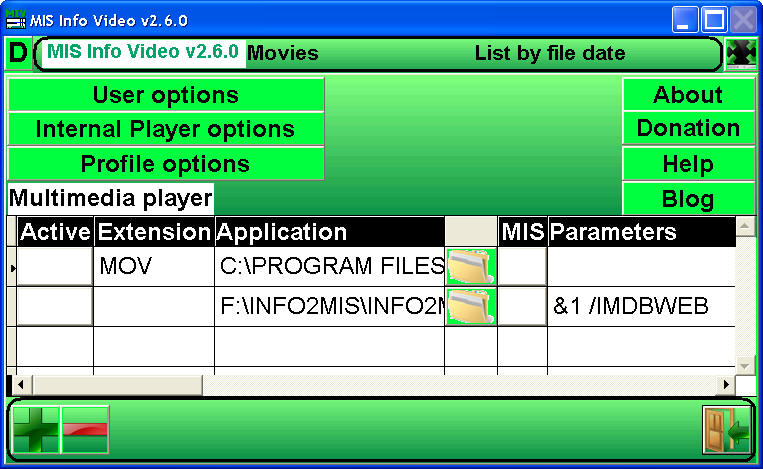Image resolution: width=763 pixels, height=469 pixels.
Task: Click the Application column header
Action: (x=329, y=232)
